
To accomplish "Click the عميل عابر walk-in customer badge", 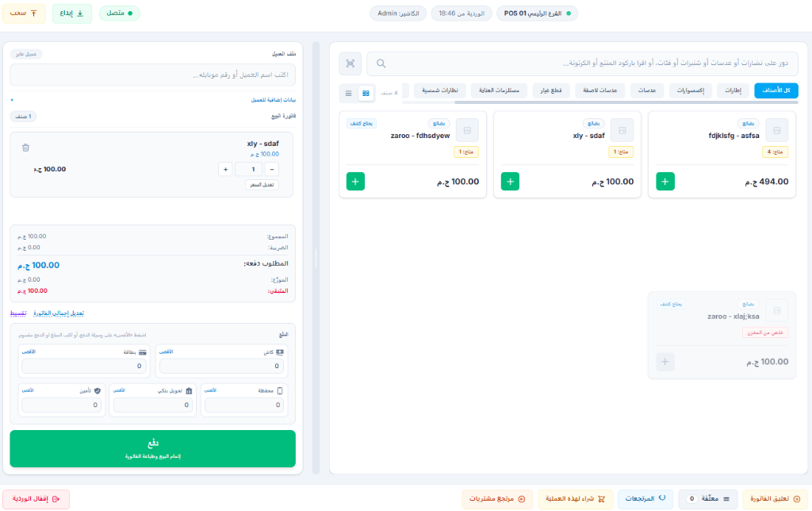I will coord(26,54).
